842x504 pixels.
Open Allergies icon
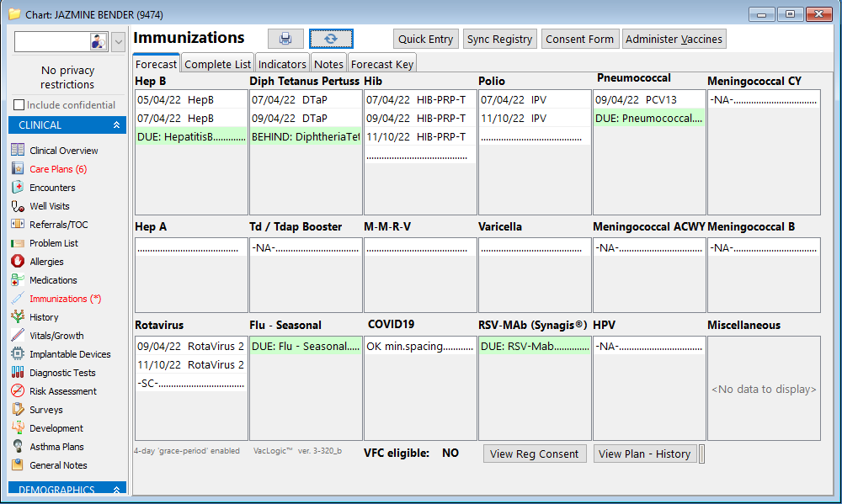(18, 262)
